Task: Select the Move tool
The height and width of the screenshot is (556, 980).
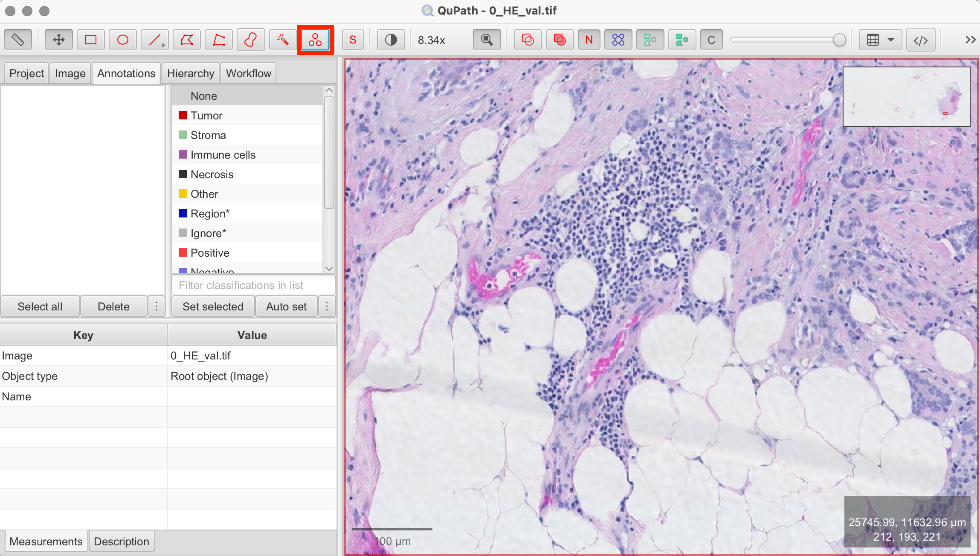Action: coord(58,40)
